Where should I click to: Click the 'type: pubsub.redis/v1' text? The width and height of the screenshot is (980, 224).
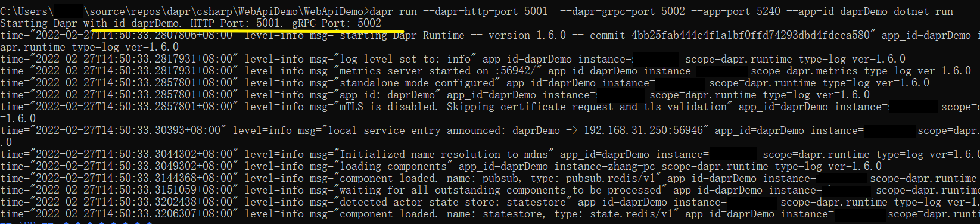click(x=593, y=178)
